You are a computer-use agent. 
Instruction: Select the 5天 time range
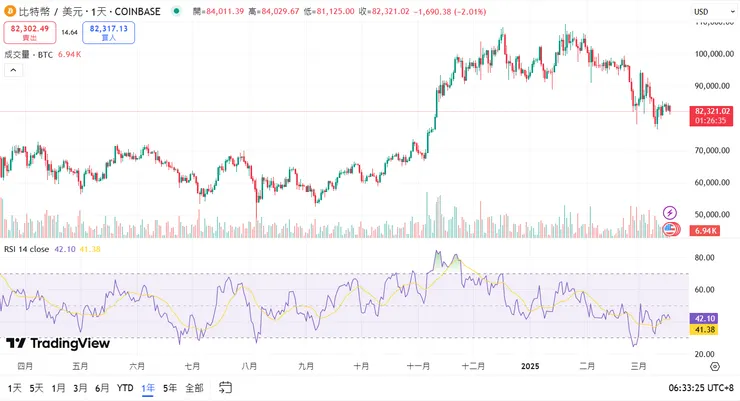pyautogui.click(x=36, y=388)
